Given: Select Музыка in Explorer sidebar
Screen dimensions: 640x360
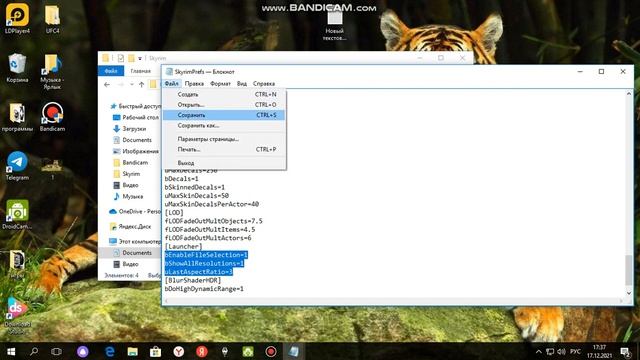Looking at the screenshot, I should [128, 196].
